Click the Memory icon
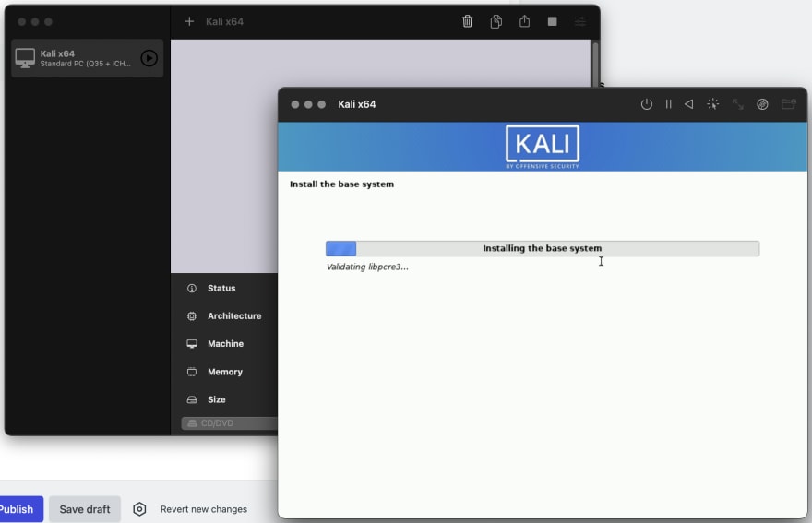 [192, 372]
